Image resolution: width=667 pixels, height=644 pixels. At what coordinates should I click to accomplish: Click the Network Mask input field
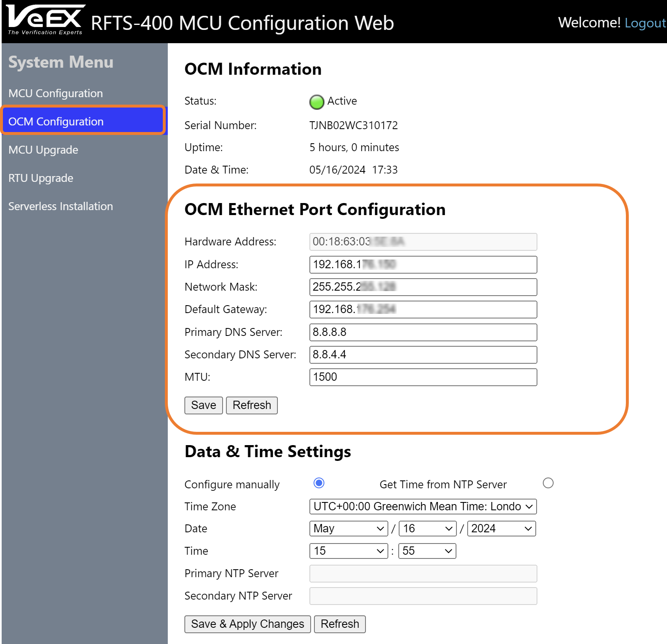click(423, 287)
